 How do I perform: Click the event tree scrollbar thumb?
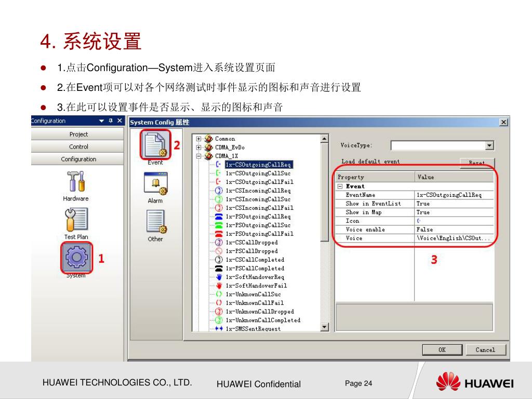(x=324, y=192)
